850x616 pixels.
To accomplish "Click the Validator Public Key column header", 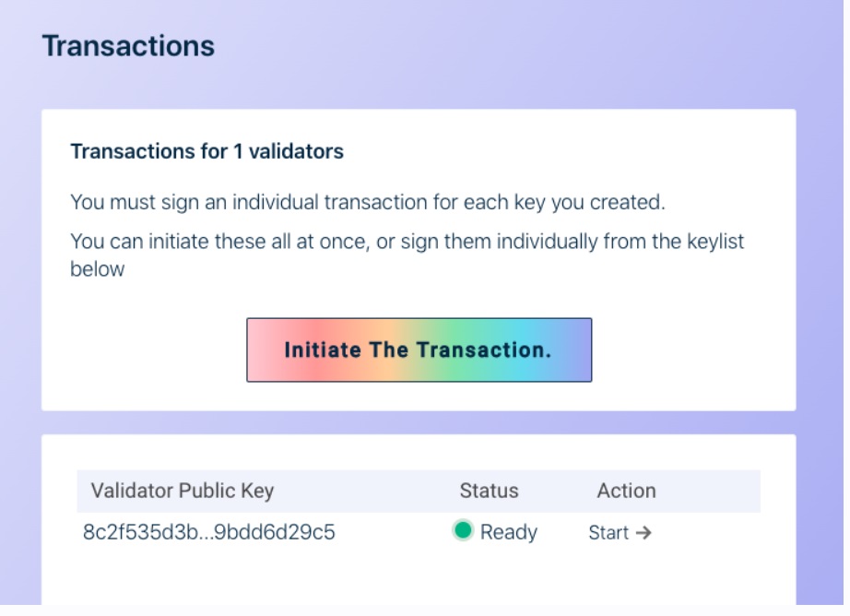I will (x=183, y=491).
